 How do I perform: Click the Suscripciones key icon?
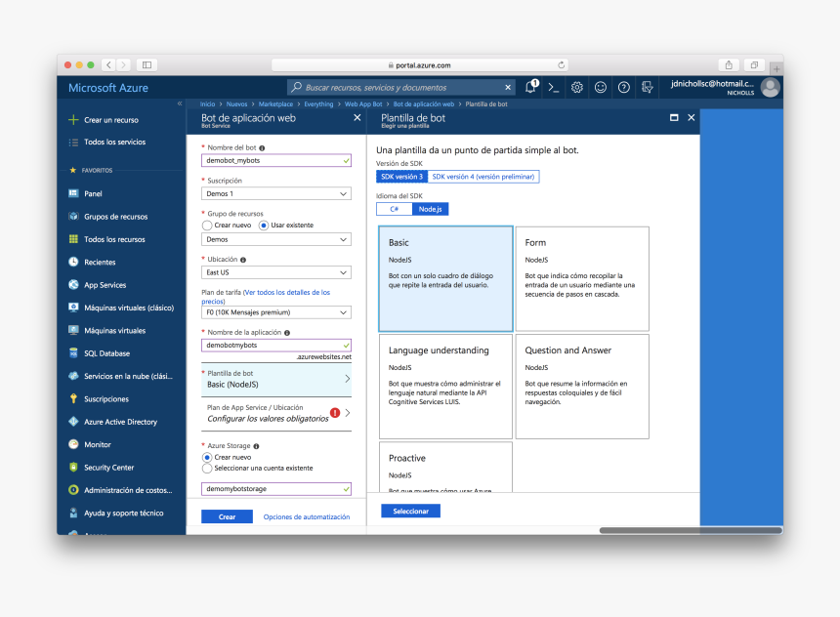pos(73,398)
